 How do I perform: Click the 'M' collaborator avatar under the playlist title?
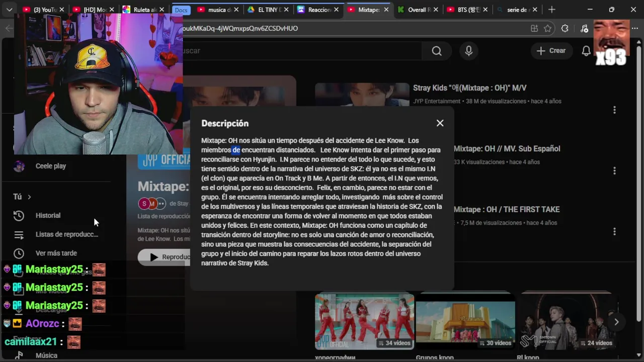coord(152,204)
